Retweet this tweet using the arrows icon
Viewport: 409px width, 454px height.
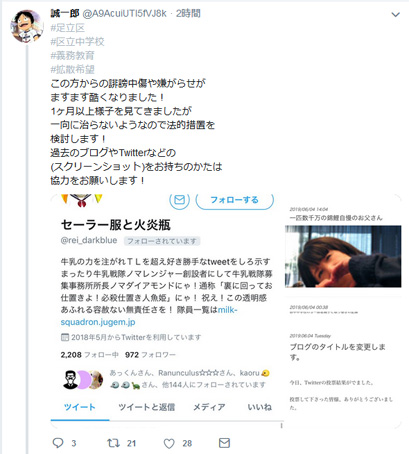coord(113,443)
